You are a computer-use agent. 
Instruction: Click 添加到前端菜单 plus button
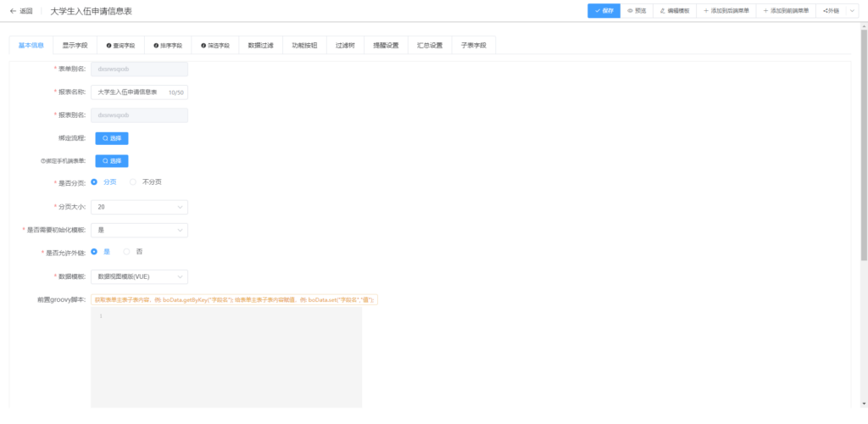point(786,11)
